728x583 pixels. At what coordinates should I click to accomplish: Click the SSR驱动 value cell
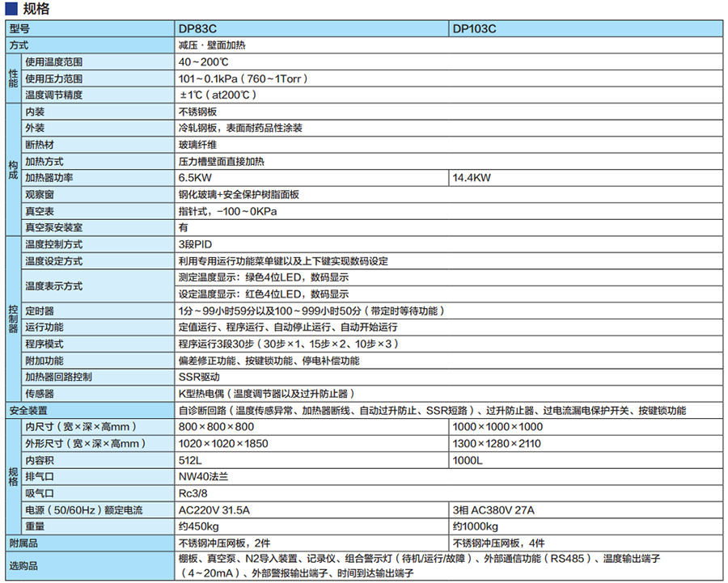tap(449, 377)
